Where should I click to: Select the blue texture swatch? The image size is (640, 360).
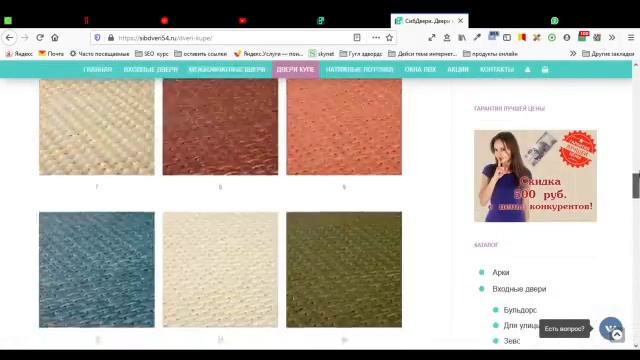click(x=97, y=269)
